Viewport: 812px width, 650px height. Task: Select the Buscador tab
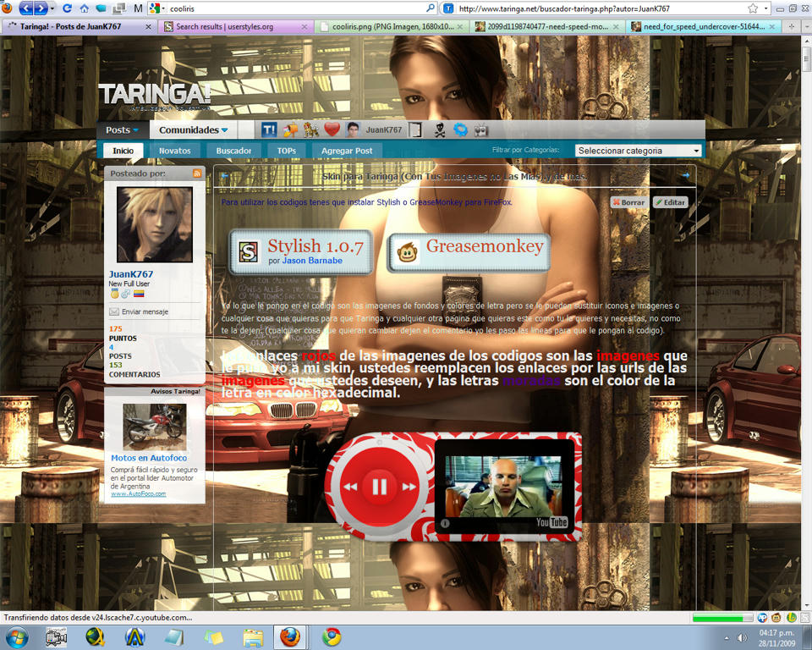(233, 151)
